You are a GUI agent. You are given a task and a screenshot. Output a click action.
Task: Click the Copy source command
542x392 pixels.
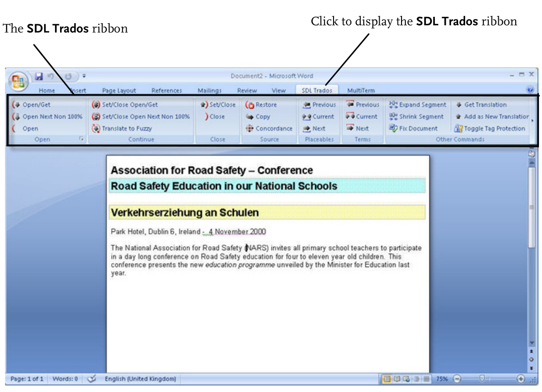[x=258, y=117]
